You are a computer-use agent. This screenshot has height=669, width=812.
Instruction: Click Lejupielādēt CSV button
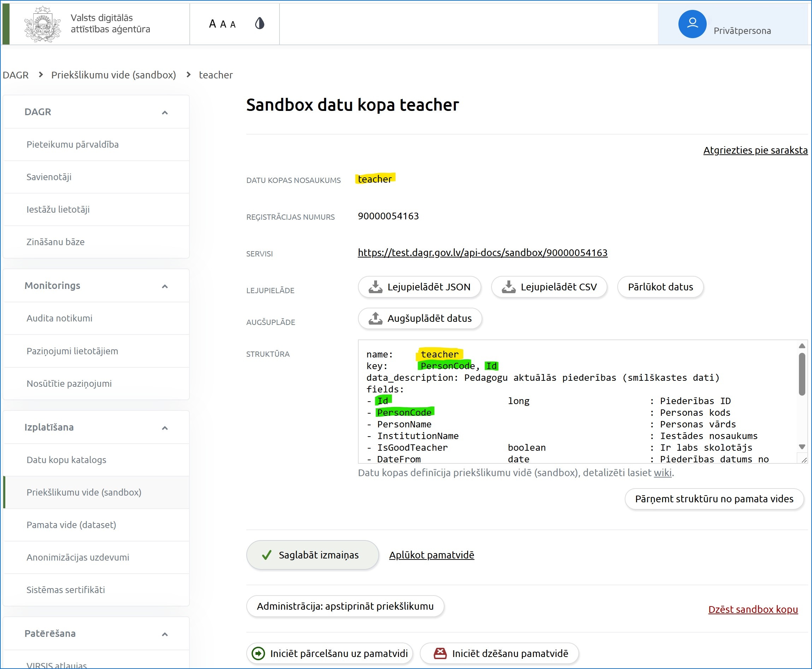549,287
